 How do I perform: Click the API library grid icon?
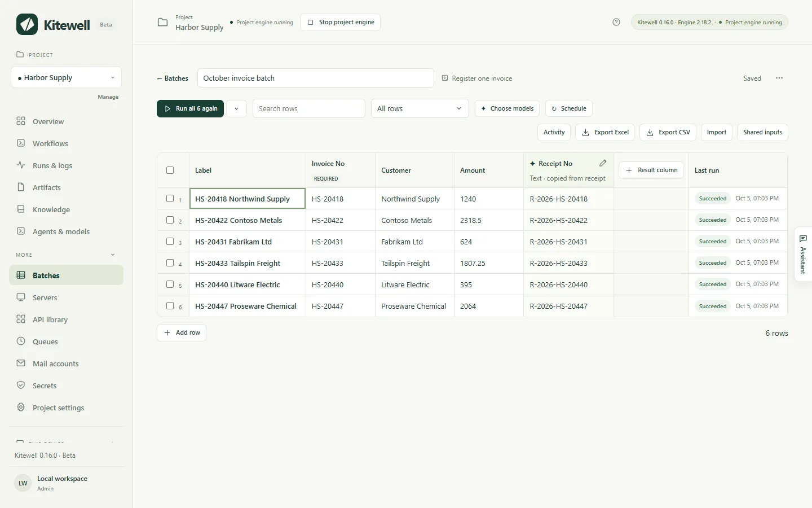coord(21,319)
